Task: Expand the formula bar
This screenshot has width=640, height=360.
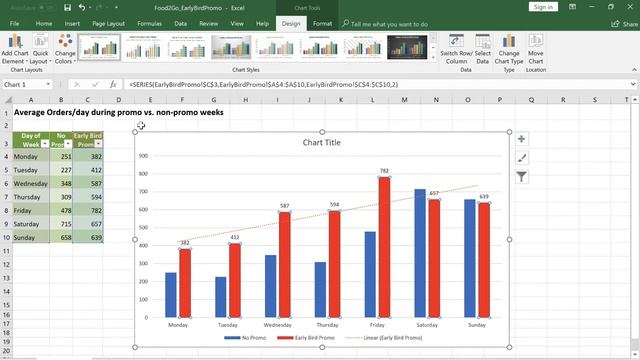Action: [633, 84]
